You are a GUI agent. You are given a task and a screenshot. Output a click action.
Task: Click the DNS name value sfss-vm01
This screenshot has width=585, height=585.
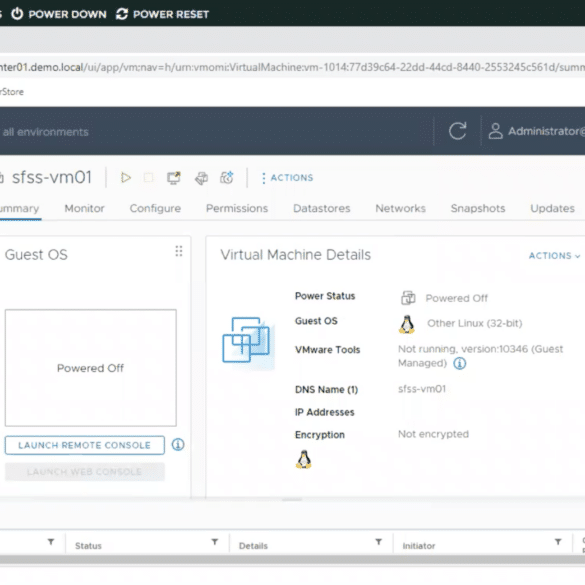[422, 389]
